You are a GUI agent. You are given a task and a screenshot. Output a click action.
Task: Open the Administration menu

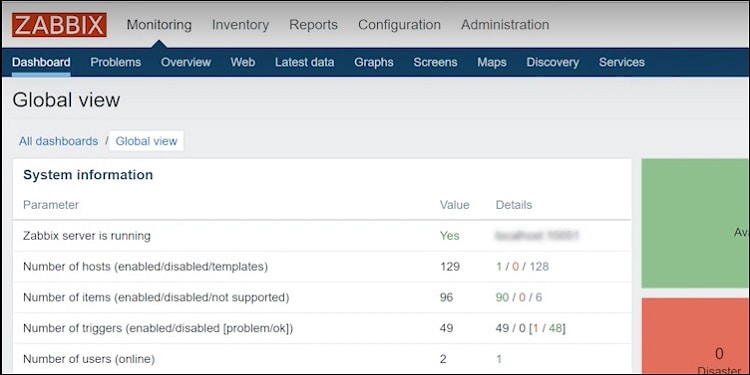505,25
